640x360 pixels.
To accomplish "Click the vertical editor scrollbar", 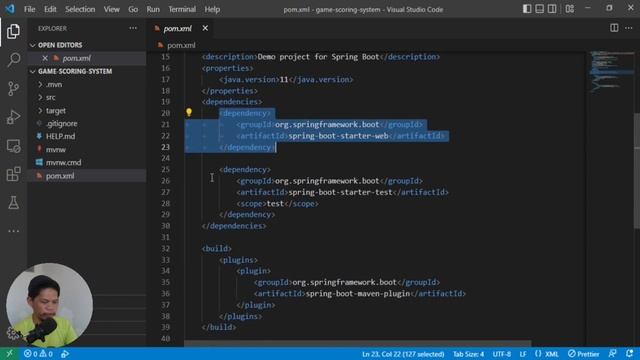I will [x=637, y=170].
